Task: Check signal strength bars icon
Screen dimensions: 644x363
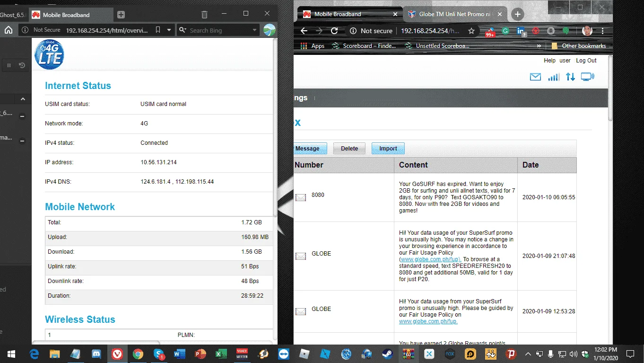Action: (554, 77)
